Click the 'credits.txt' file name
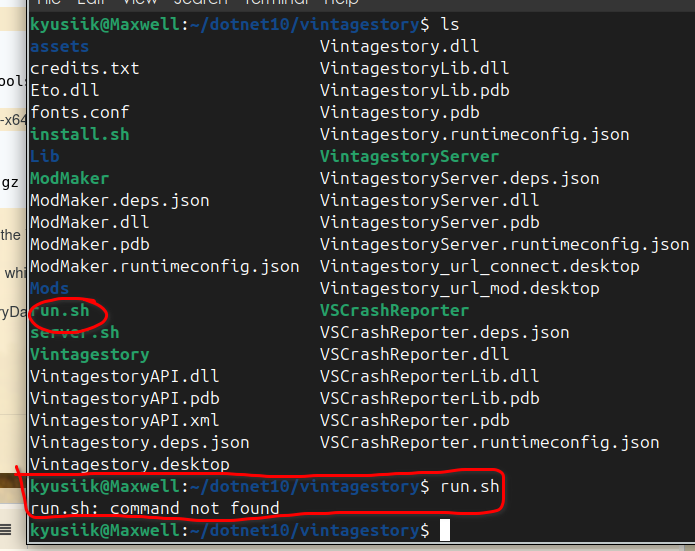This screenshot has width=695, height=551. (85, 68)
